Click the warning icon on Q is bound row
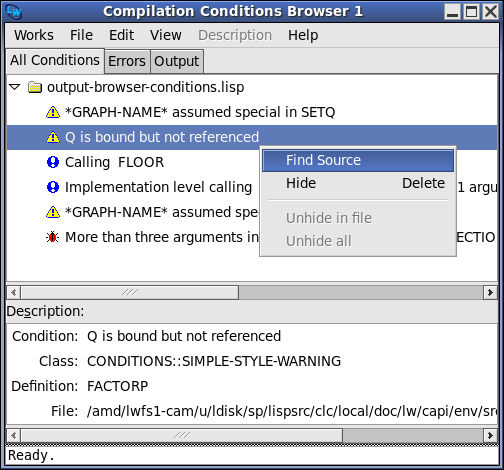Image resolution: width=504 pixels, height=470 pixels. pyautogui.click(x=53, y=137)
